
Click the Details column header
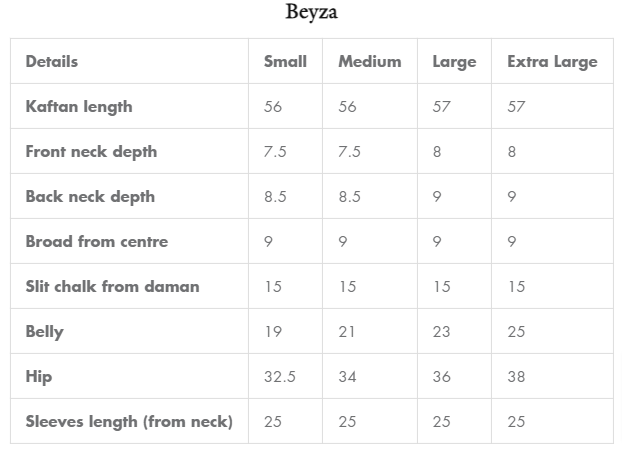[x=52, y=61]
